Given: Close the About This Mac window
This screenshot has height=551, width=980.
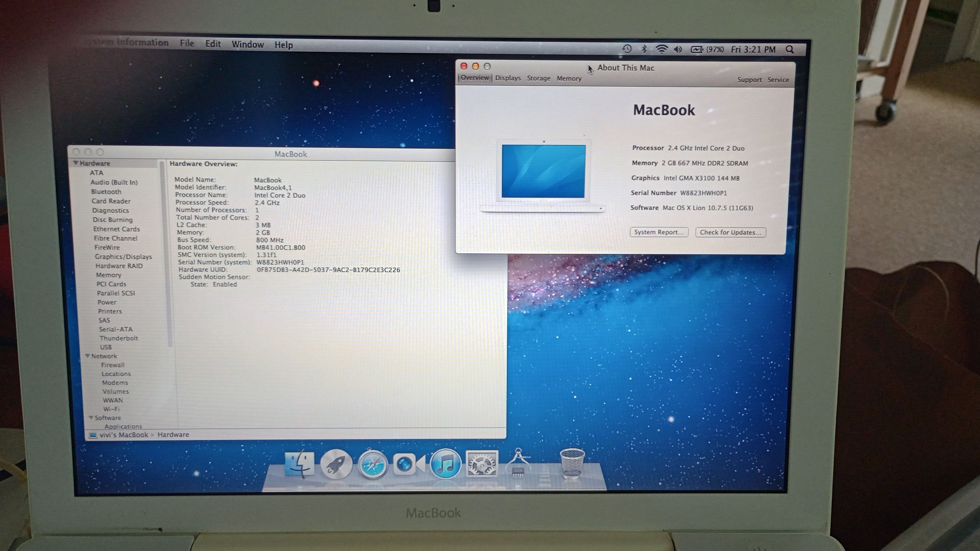Looking at the screenshot, I should (464, 66).
